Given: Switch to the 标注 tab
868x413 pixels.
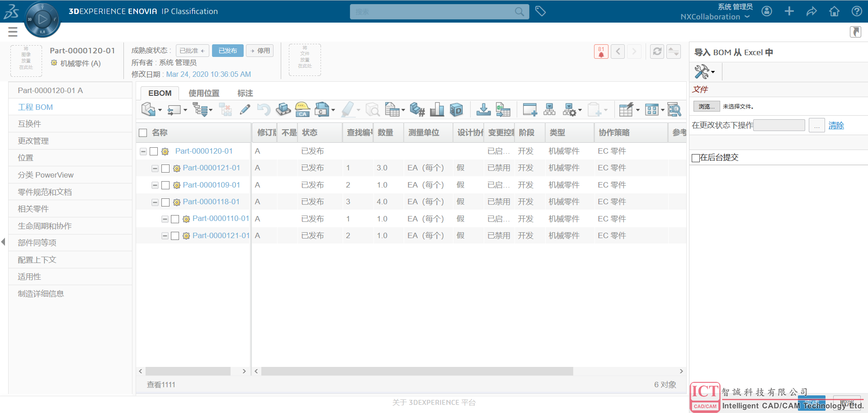Looking at the screenshot, I should click(245, 93).
